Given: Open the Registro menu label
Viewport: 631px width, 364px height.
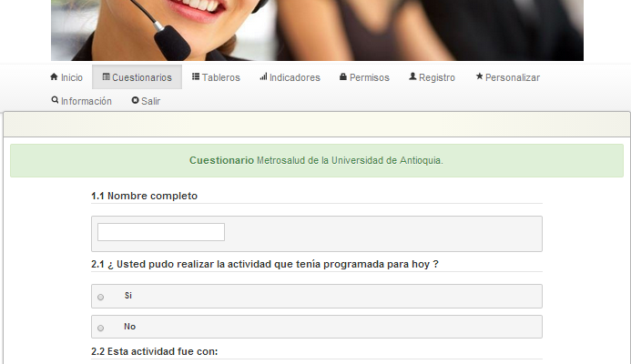Looking at the screenshot, I should pos(437,78).
